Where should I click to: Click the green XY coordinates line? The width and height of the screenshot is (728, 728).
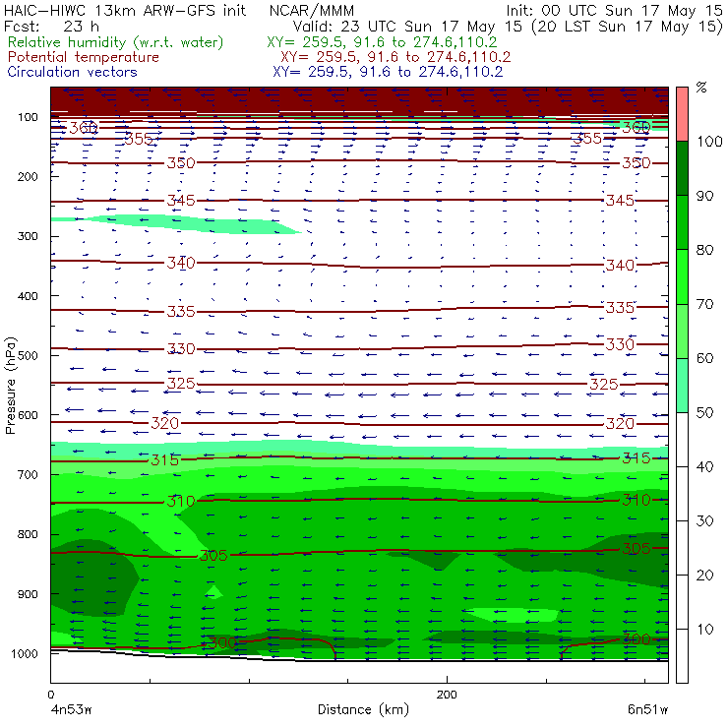(382, 42)
